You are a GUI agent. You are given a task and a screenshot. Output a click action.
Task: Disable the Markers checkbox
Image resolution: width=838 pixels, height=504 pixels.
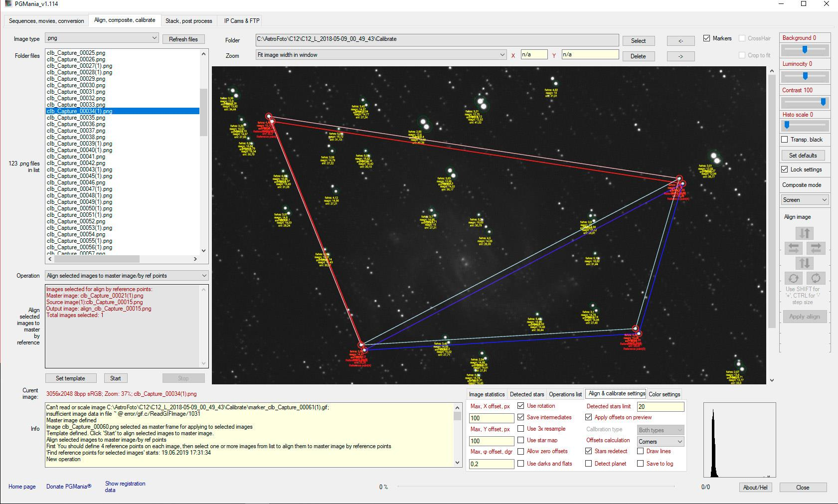point(706,38)
